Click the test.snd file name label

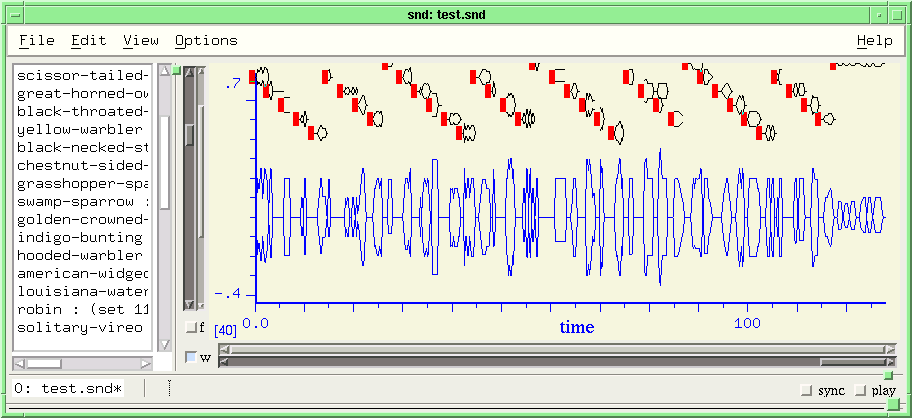click(x=69, y=388)
